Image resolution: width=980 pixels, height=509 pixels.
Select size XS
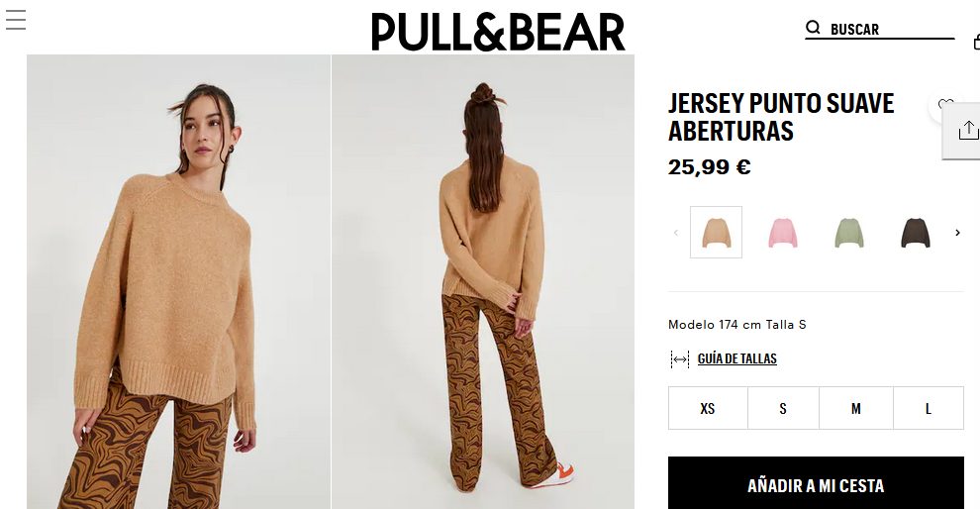pos(708,408)
